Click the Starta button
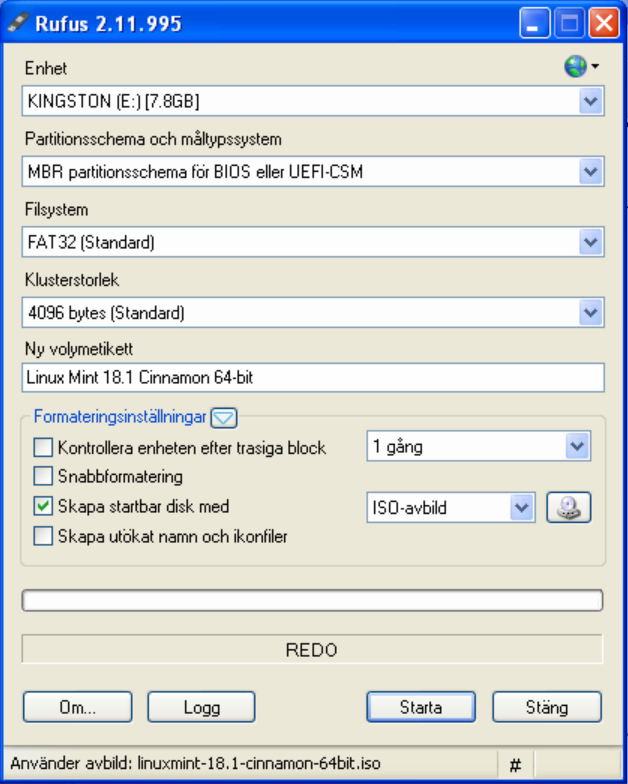 pyautogui.click(x=421, y=707)
